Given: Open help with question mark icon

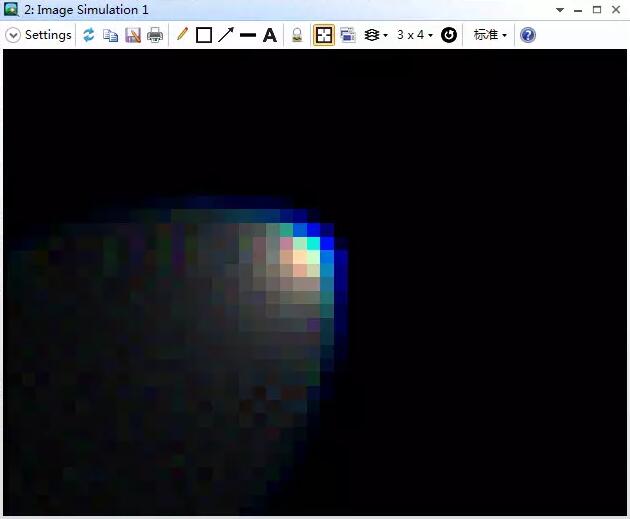Looking at the screenshot, I should pyautogui.click(x=528, y=35).
